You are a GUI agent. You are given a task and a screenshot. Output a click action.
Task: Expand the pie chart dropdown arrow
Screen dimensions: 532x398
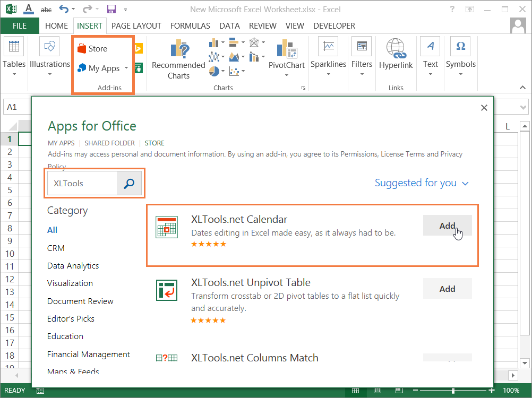223,71
